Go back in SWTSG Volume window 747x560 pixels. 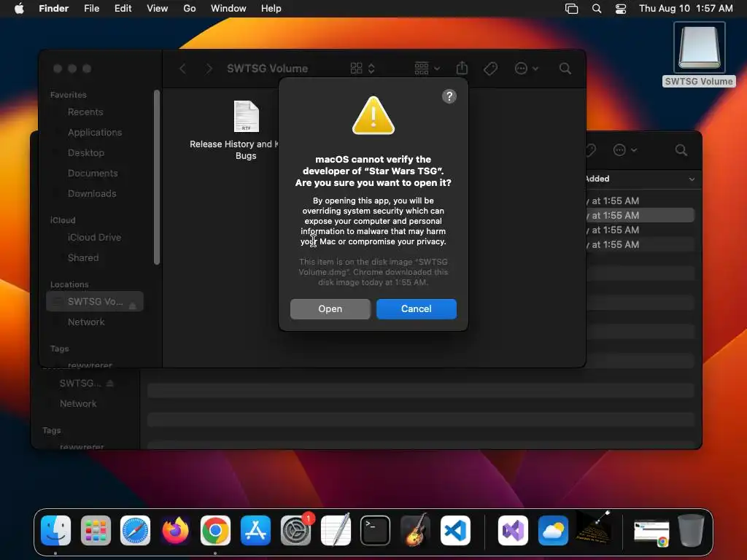[182, 69]
